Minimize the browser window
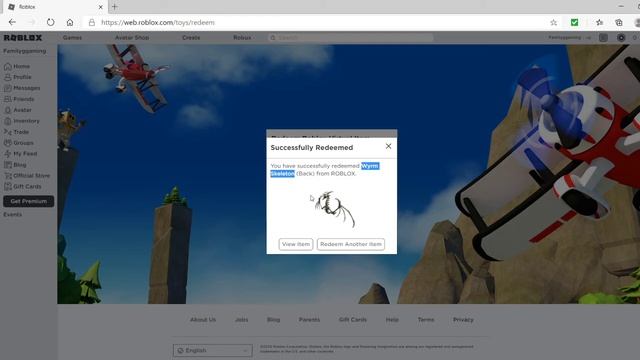This screenshot has height=360, width=640. [621, 7]
